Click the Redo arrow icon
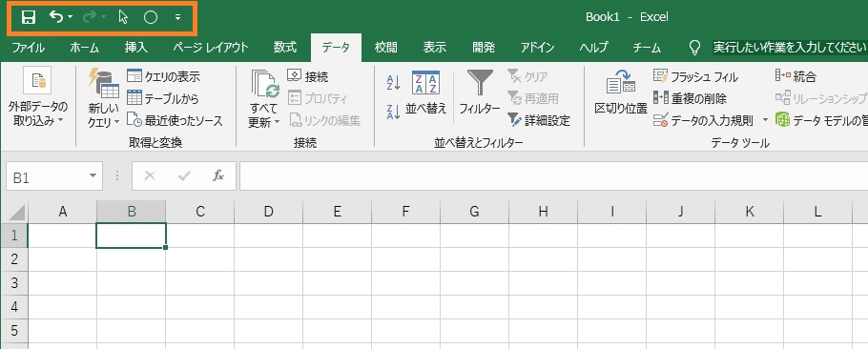868x349 pixels. click(x=89, y=18)
